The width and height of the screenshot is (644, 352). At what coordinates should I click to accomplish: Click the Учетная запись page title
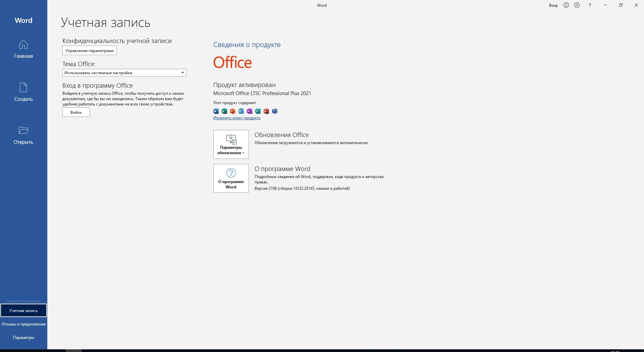[x=106, y=23]
